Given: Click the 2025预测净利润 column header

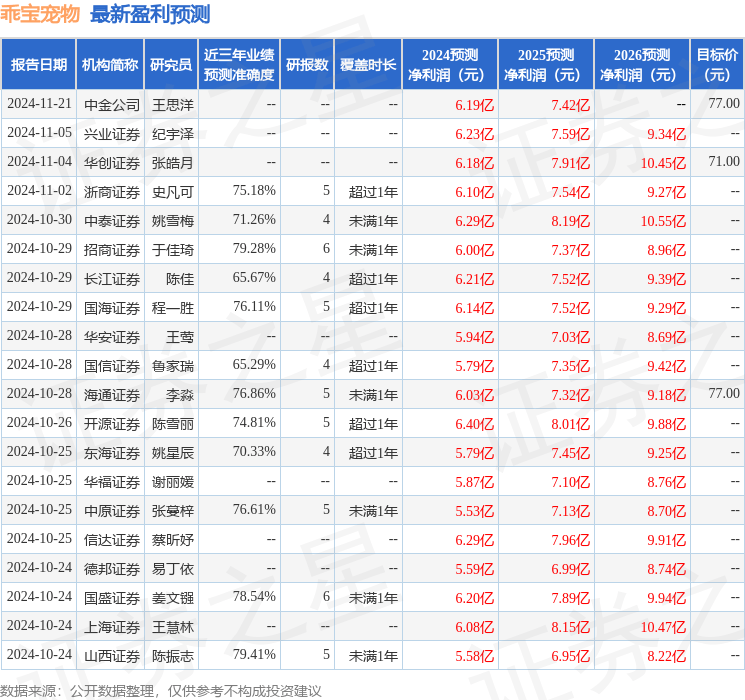Looking at the screenshot, I should [x=546, y=64].
